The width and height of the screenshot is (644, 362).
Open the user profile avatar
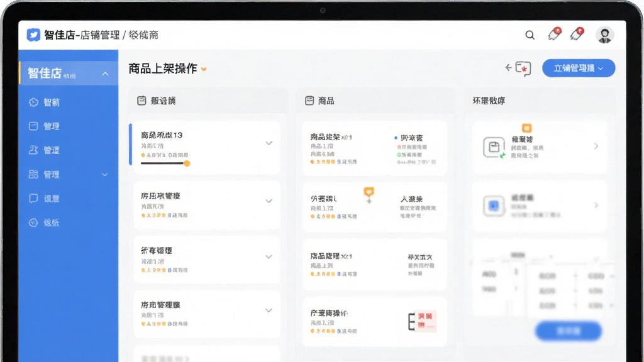(x=604, y=35)
